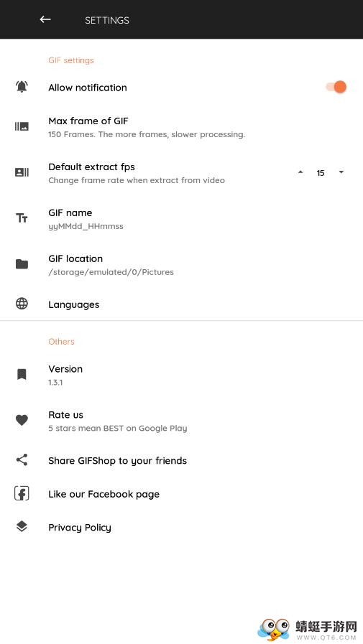This screenshot has height=644, width=363.
Task: Go back using the arrow icon
Action: click(x=45, y=19)
